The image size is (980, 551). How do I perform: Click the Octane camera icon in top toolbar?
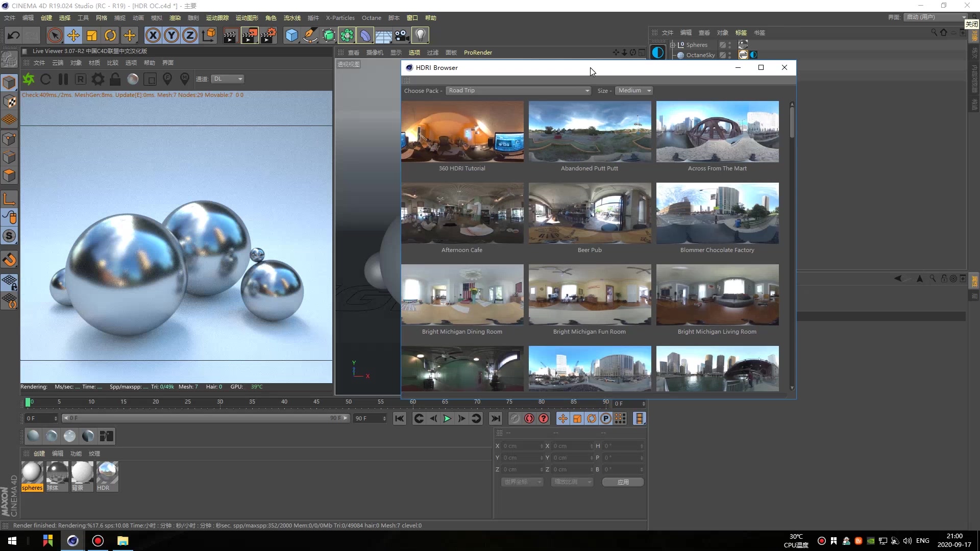pyautogui.click(x=402, y=35)
